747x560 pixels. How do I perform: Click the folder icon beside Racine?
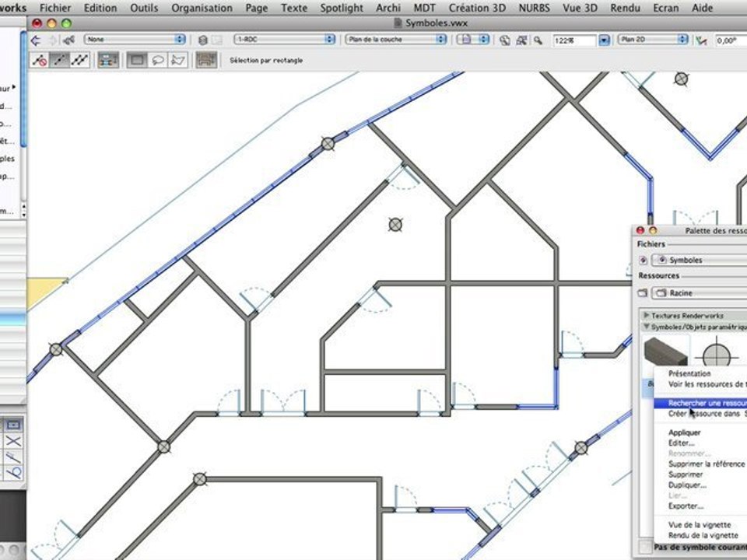[x=643, y=293]
